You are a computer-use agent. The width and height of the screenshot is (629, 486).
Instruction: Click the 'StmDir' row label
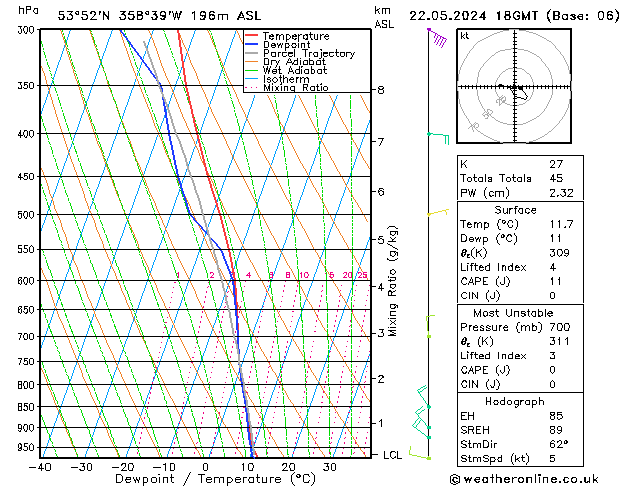coord(479,445)
